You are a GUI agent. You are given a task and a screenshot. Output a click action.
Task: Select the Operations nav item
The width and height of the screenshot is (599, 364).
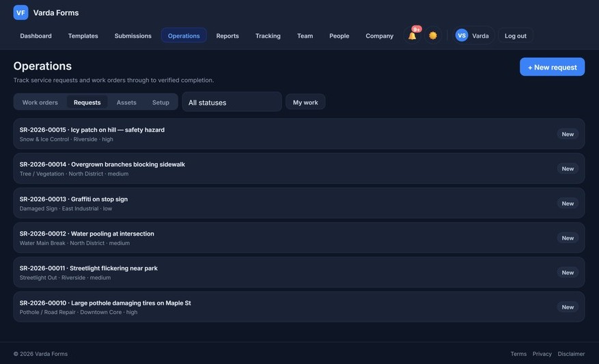tap(184, 36)
